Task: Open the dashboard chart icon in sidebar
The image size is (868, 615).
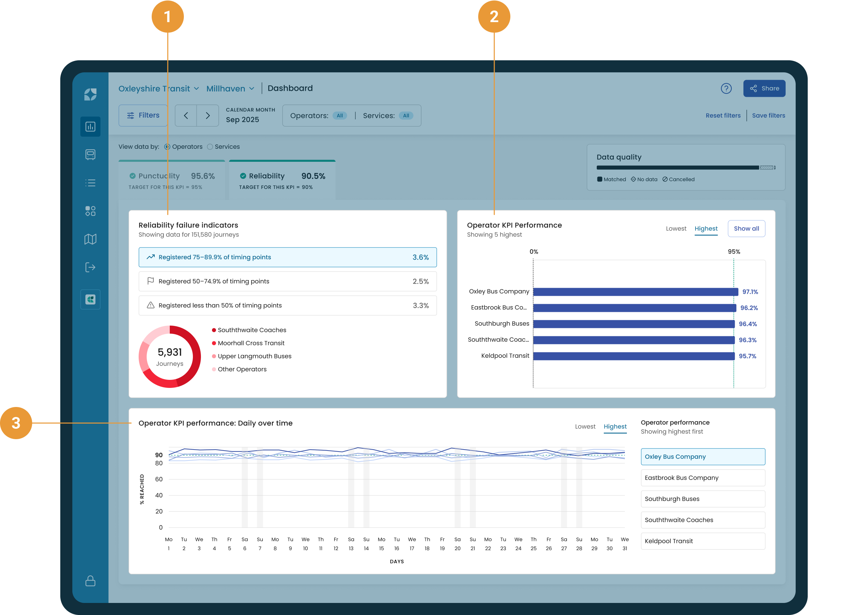Action: [x=90, y=127]
